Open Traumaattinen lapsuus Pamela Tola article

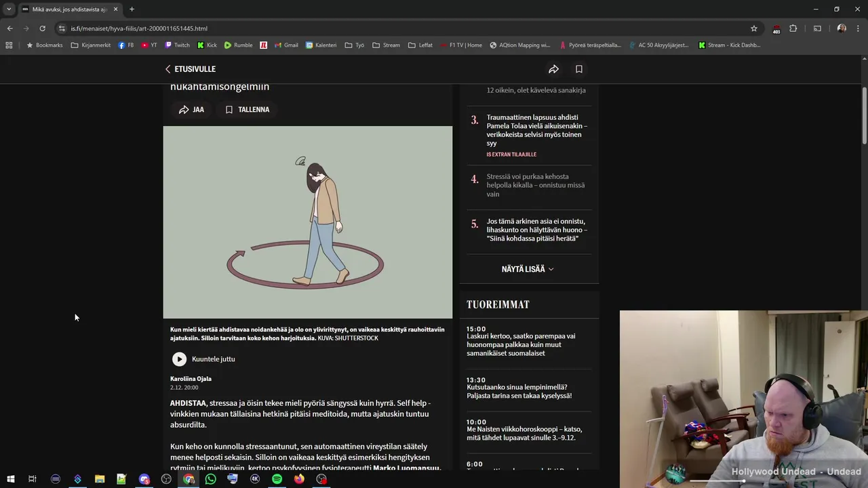point(536,130)
